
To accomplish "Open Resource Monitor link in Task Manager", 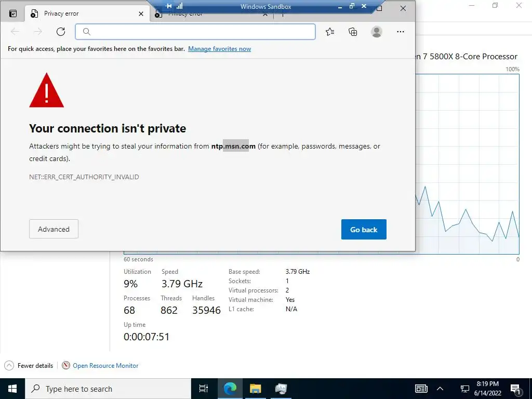I will click(105, 365).
